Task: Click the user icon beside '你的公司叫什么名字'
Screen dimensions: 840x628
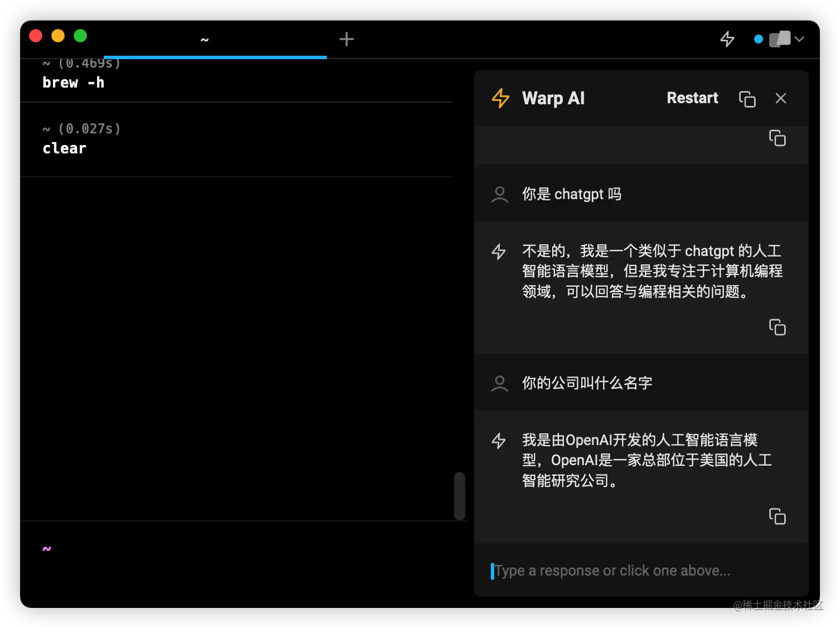Action: pyautogui.click(x=500, y=383)
